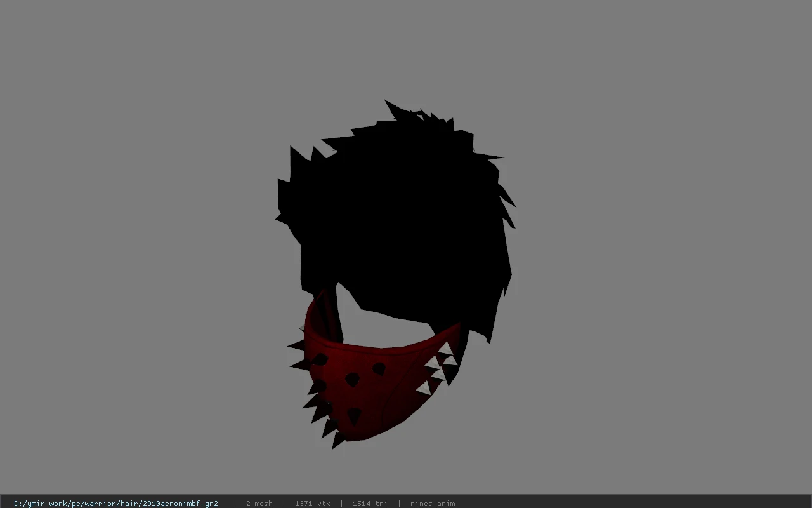Click the "2 mesh" status entry

(x=259, y=504)
